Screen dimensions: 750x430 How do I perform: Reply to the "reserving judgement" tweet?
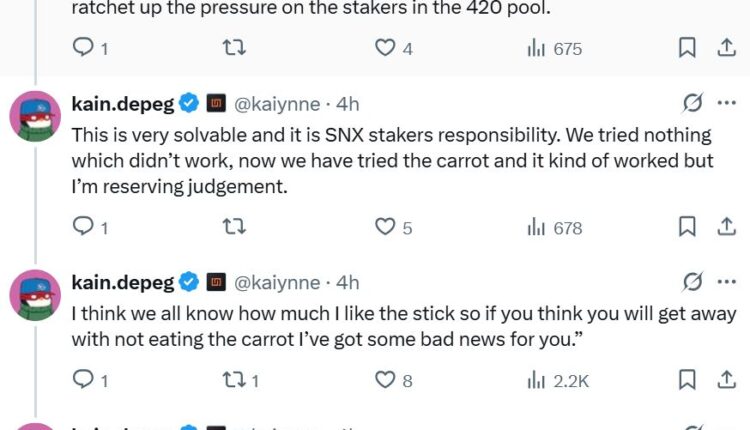pyautogui.click(x=85, y=227)
